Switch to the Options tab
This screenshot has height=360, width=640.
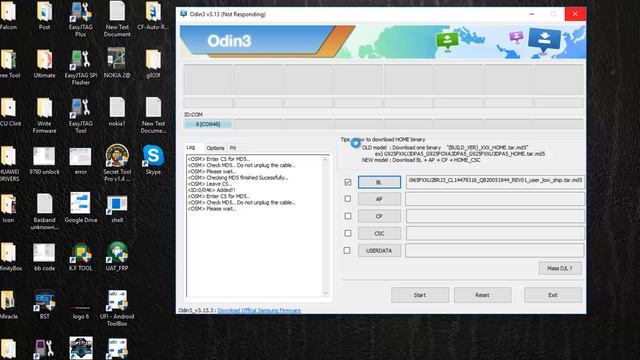pyautogui.click(x=215, y=148)
